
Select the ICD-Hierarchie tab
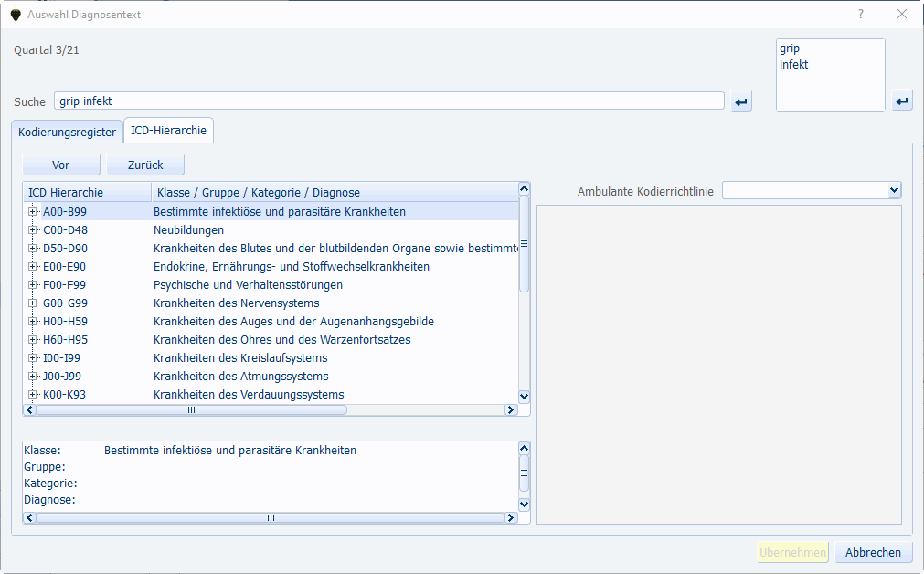[168, 130]
